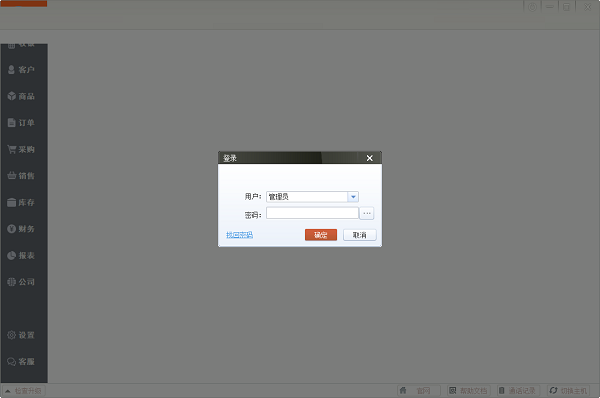This screenshot has width=600, height=398.
Task: Focus the 密码 password input field
Action: [x=312, y=213]
